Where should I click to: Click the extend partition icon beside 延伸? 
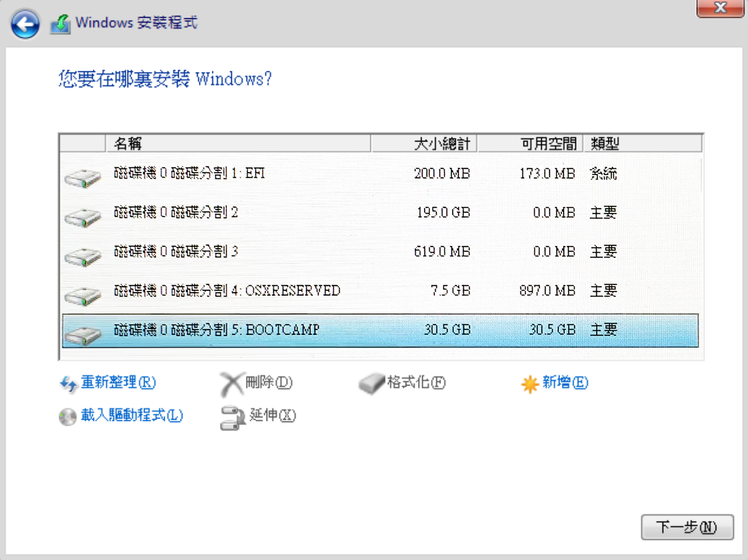coord(232,418)
